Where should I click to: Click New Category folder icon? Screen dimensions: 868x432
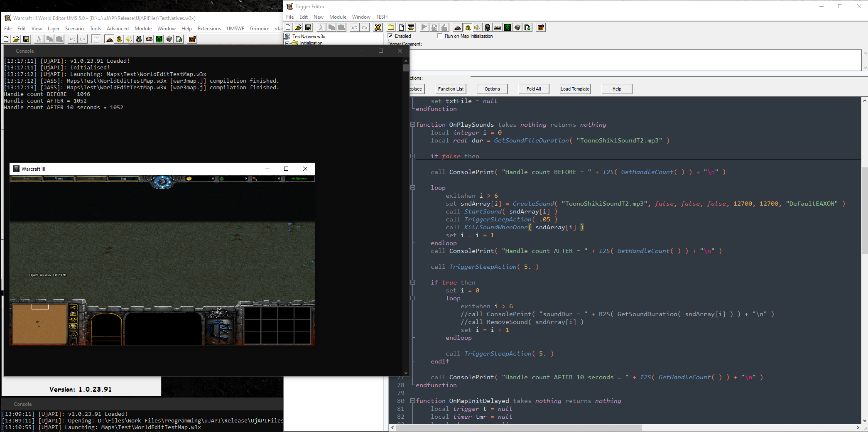(391, 28)
